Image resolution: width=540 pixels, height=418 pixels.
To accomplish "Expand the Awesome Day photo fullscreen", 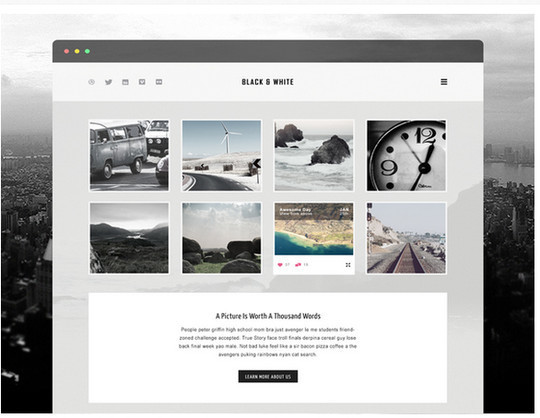I will pyautogui.click(x=348, y=265).
